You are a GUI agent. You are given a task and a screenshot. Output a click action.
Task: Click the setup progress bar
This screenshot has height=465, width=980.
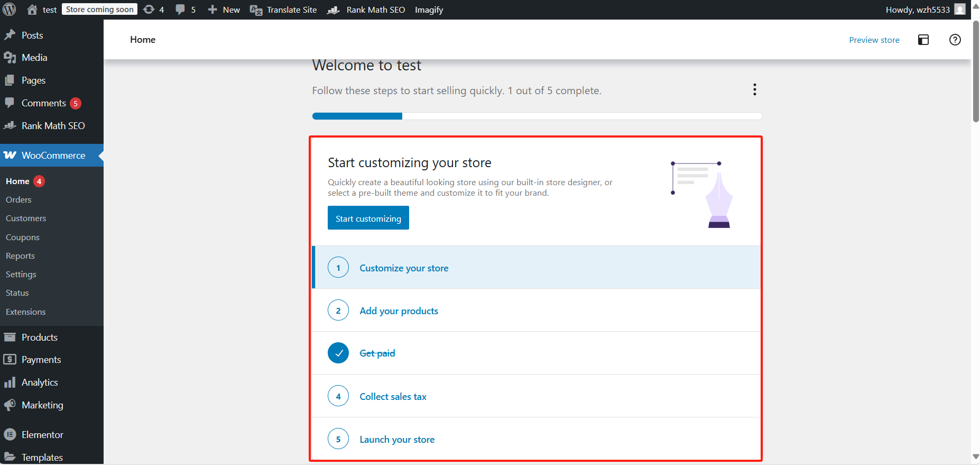coord(537,116)
